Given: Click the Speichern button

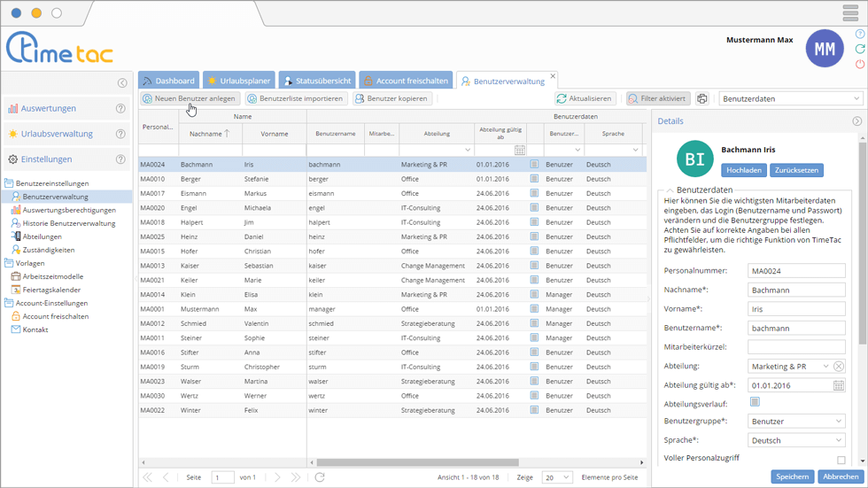Looking at the screenshot, I should 792,476.
